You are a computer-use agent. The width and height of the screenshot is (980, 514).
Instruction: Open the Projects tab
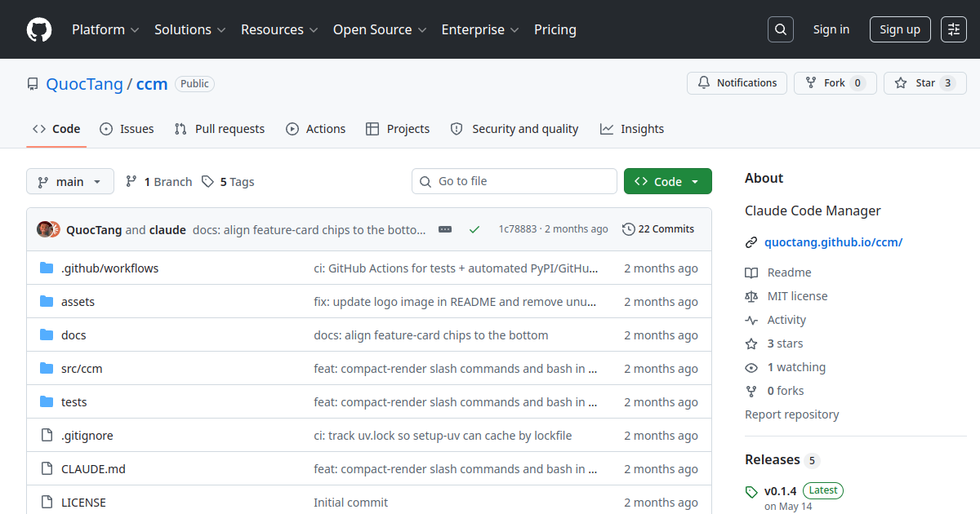click(398, 129)
